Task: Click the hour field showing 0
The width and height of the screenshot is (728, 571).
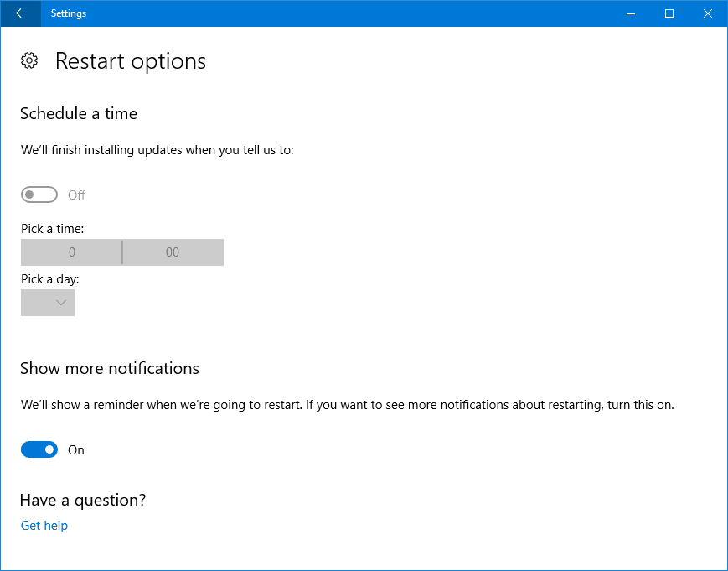Action: (71, 252)
